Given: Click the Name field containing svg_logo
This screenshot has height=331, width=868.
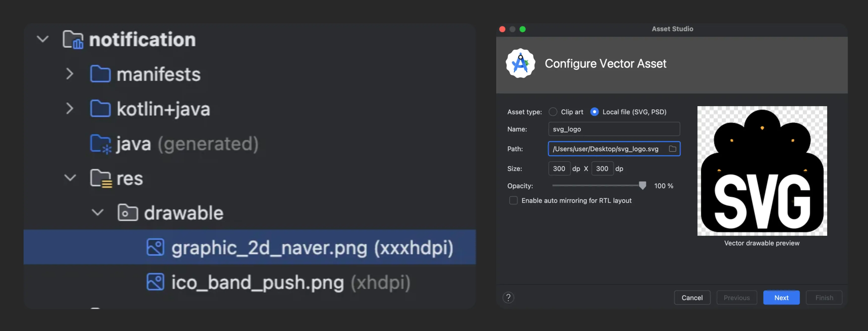Looking at the screenshot, I should 614,129.
